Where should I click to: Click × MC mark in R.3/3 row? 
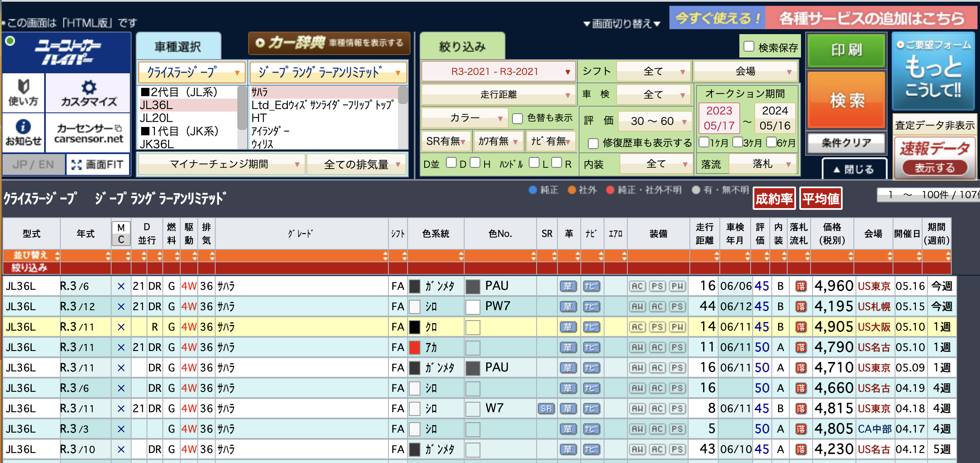(x=121, y=429)
